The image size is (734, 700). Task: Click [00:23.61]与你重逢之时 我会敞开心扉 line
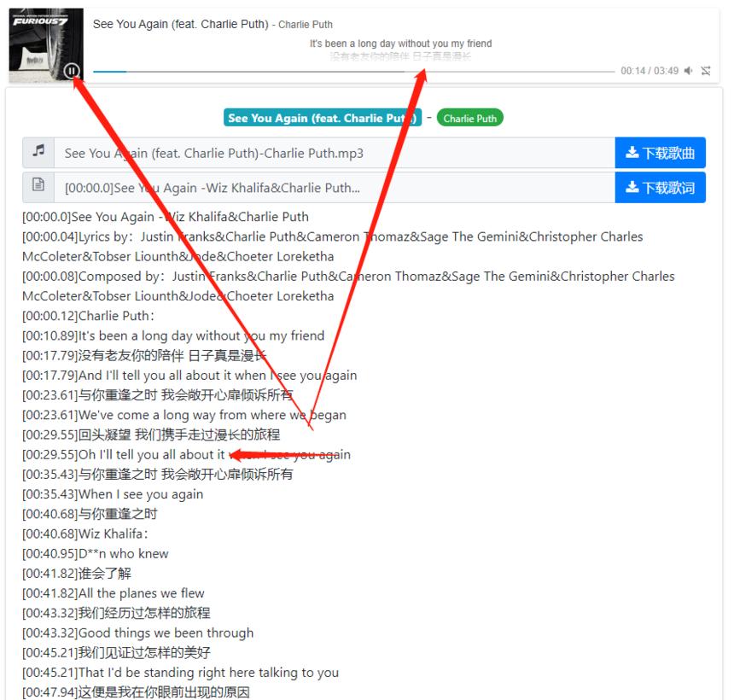pyautogui.click(x=157, y=394)
